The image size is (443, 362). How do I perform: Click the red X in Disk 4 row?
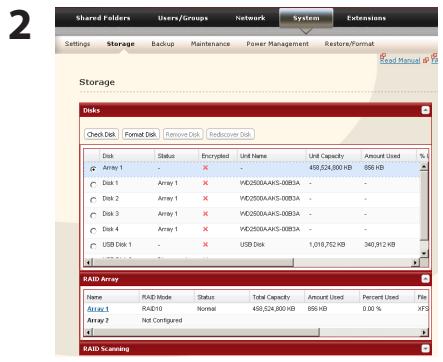205,229
